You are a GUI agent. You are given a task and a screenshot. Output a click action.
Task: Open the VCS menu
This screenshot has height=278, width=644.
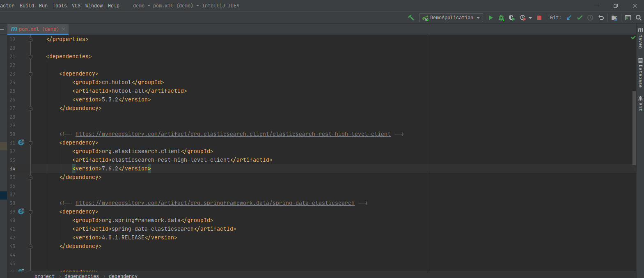coord(76,6)
